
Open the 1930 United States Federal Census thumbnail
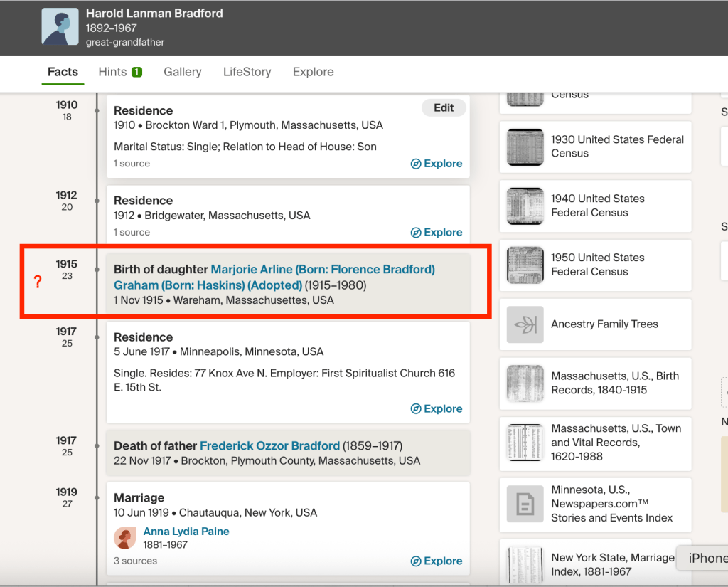525,147
